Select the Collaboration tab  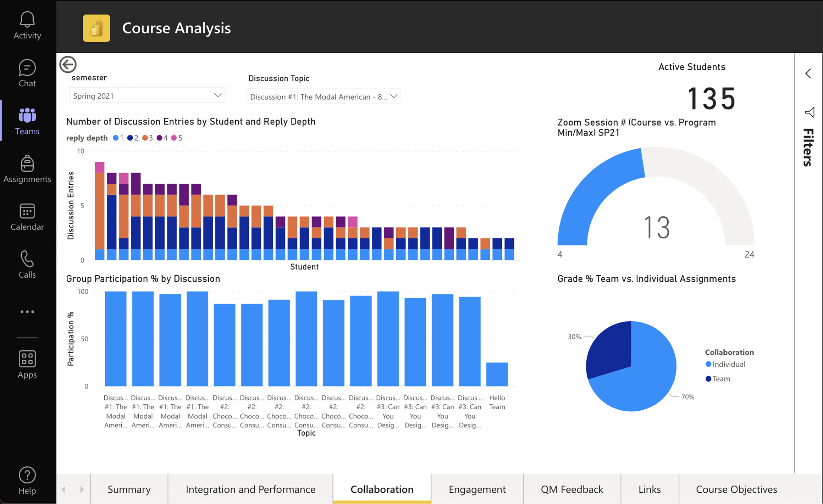pyautogui.click(x=382, y=489)
